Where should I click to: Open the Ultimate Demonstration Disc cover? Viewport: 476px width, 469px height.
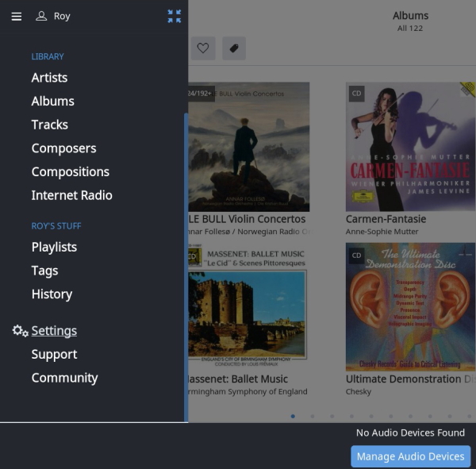pyautogui.click(x=411, y=307)
